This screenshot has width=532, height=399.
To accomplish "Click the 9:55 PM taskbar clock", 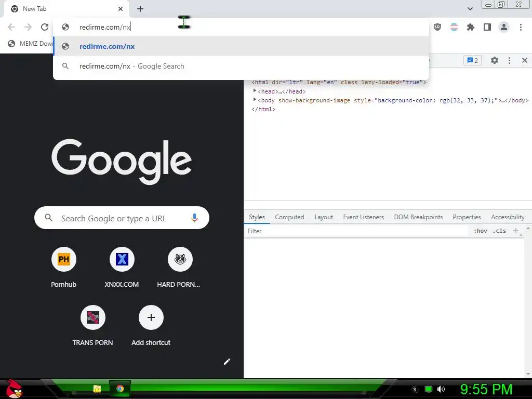I will coord(486,389).
